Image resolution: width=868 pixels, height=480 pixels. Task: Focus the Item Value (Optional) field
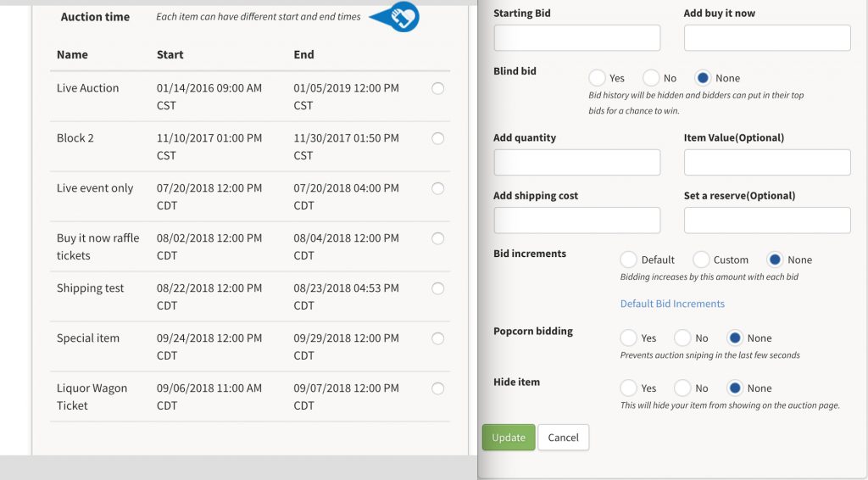click(x=767, y=162)
